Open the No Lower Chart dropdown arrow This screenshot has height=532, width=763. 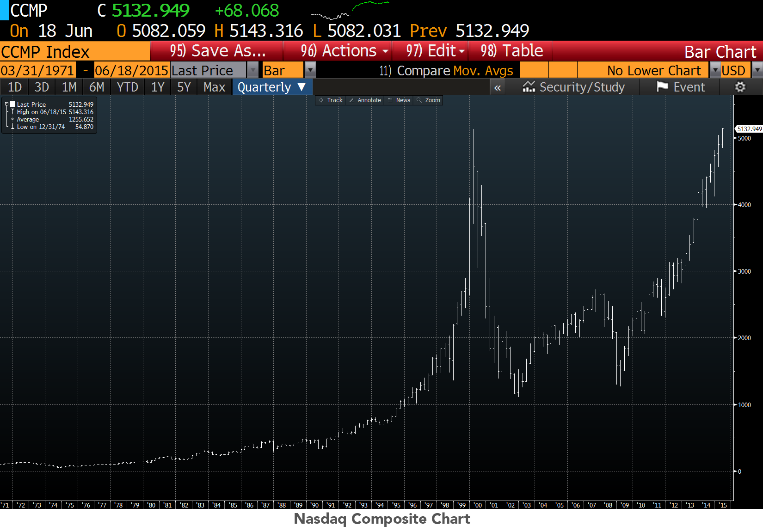click(714, 70)
